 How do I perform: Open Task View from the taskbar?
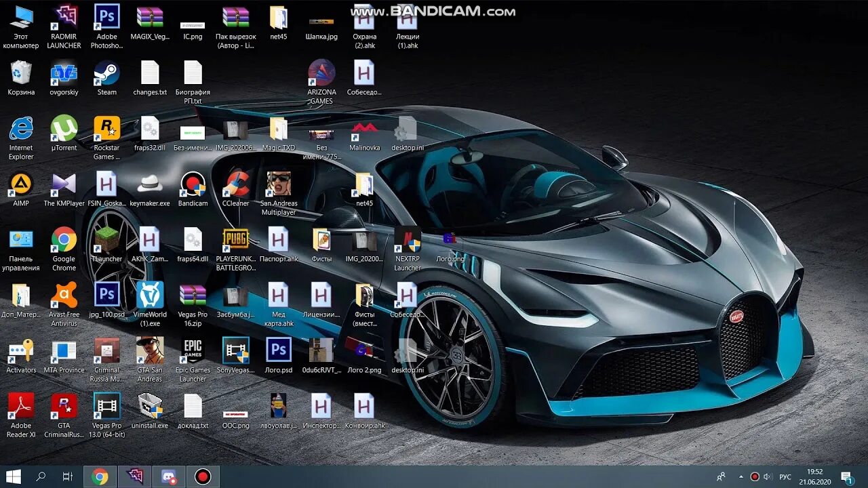[67, 476]
